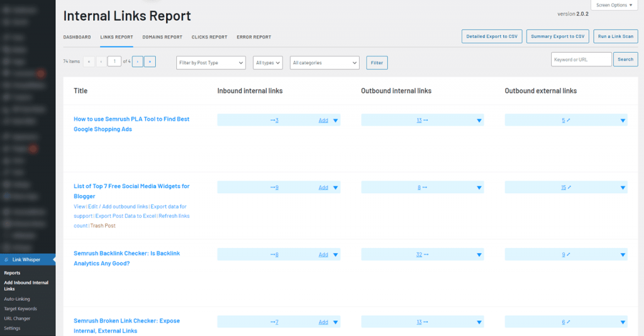Open Auto-Linking submenu item
The height and width of the screenshot is (336, 644).
click(17, 299)
